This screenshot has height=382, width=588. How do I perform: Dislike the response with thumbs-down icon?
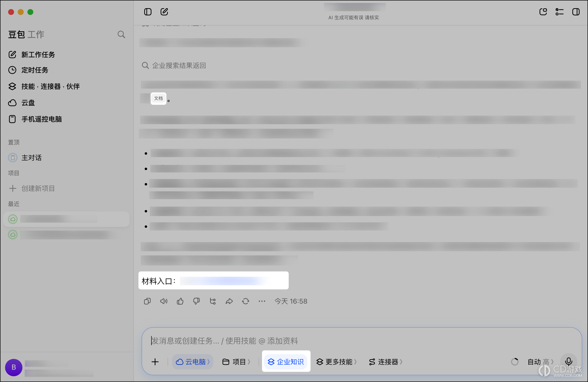pyautogui.click(x=196, y=301)
